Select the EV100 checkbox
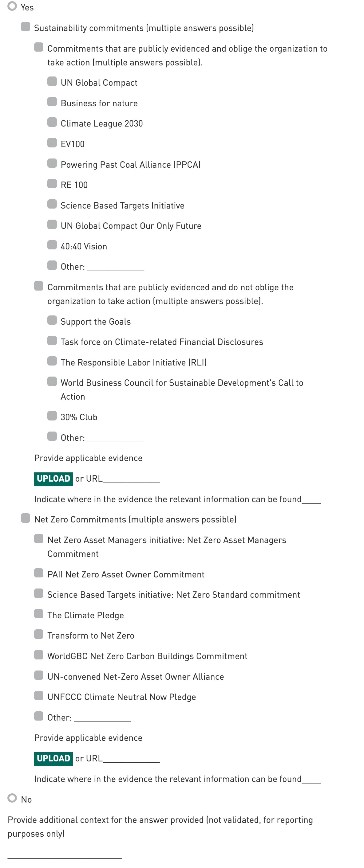The width and height of the screenshot is (364, 868). [x=52, y=143]
